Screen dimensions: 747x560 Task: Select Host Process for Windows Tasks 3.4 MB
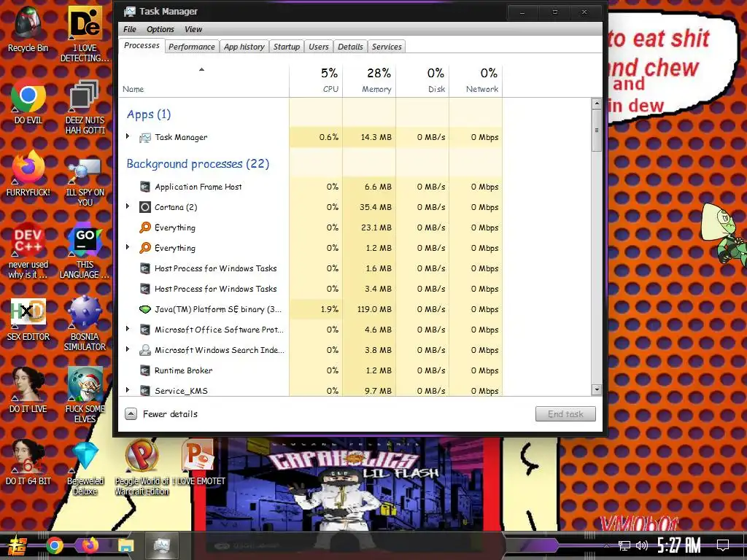pos(311,289)
